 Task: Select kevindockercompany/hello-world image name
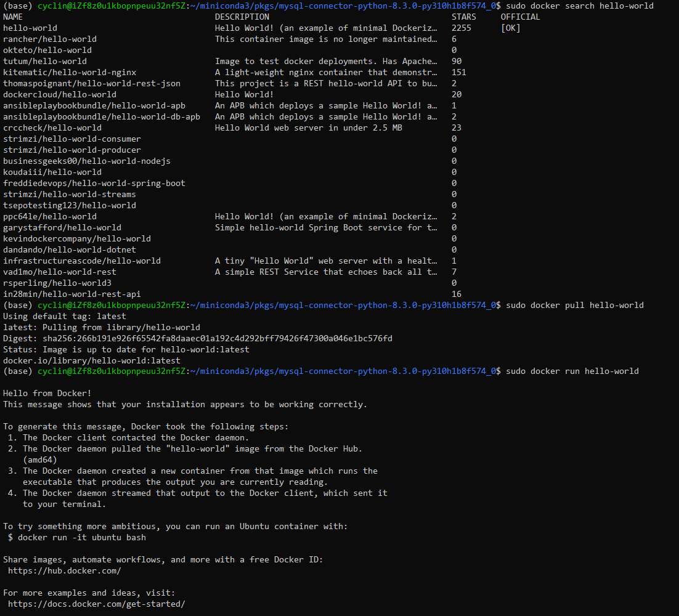tap(77, 238)
